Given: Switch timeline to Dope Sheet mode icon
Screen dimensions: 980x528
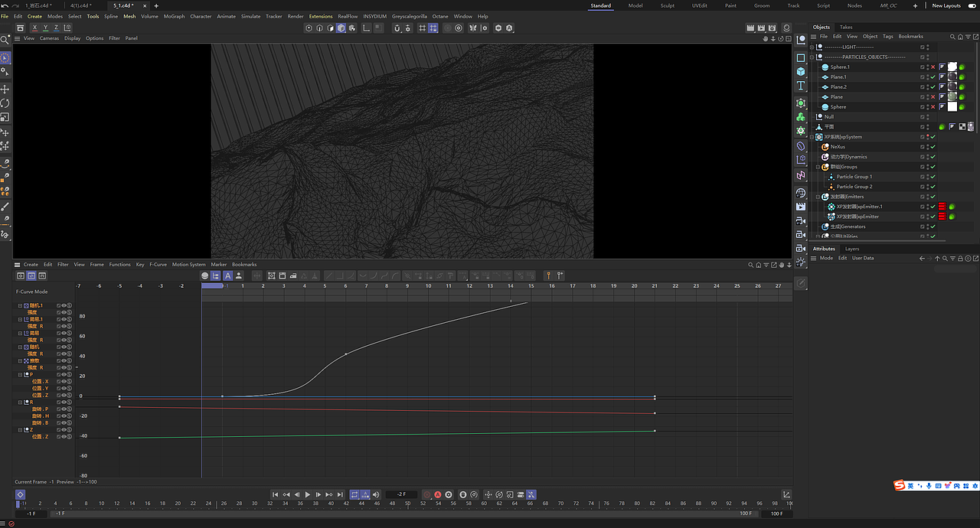Looking at the screenshot, I should pos(21,275).
